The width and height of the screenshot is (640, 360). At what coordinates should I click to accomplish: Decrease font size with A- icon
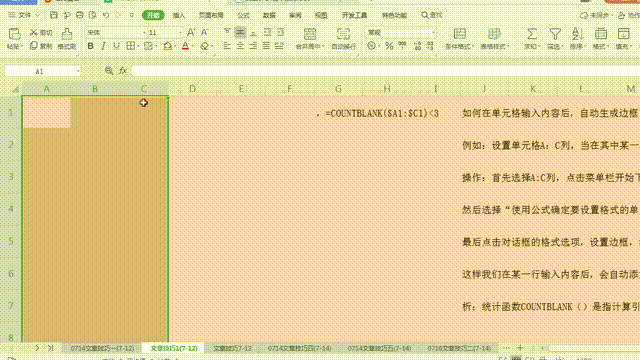(204, 32)
